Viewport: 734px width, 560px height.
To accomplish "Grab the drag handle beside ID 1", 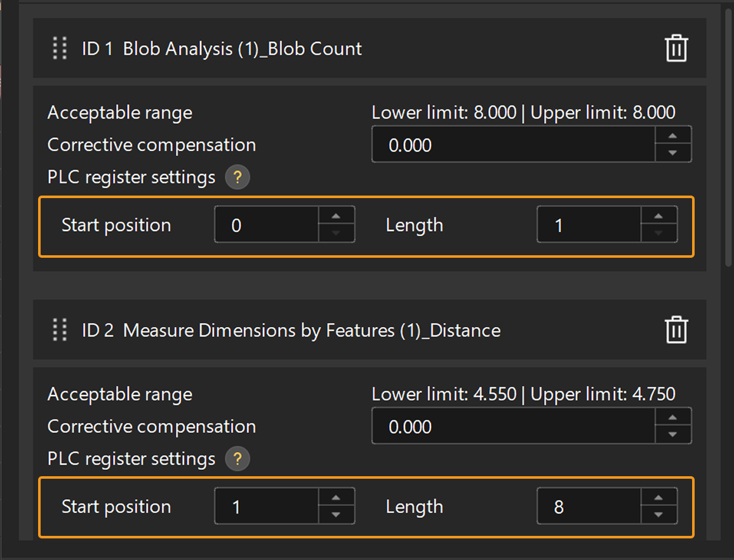I will (59, 48).
